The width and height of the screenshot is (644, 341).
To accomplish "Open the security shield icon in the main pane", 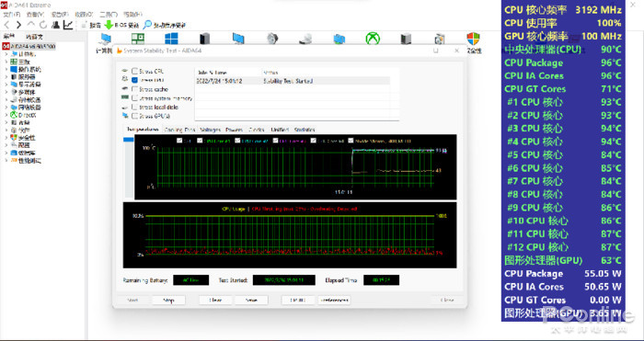I will pyautogui.click(x=473, y=39).
